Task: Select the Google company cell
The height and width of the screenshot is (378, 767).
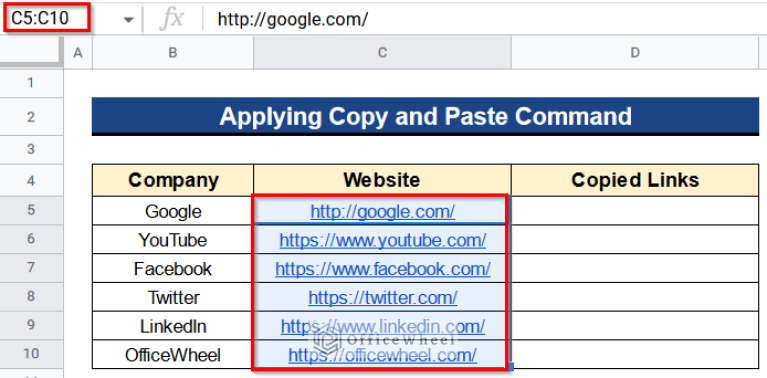Action: coord(173,211)
